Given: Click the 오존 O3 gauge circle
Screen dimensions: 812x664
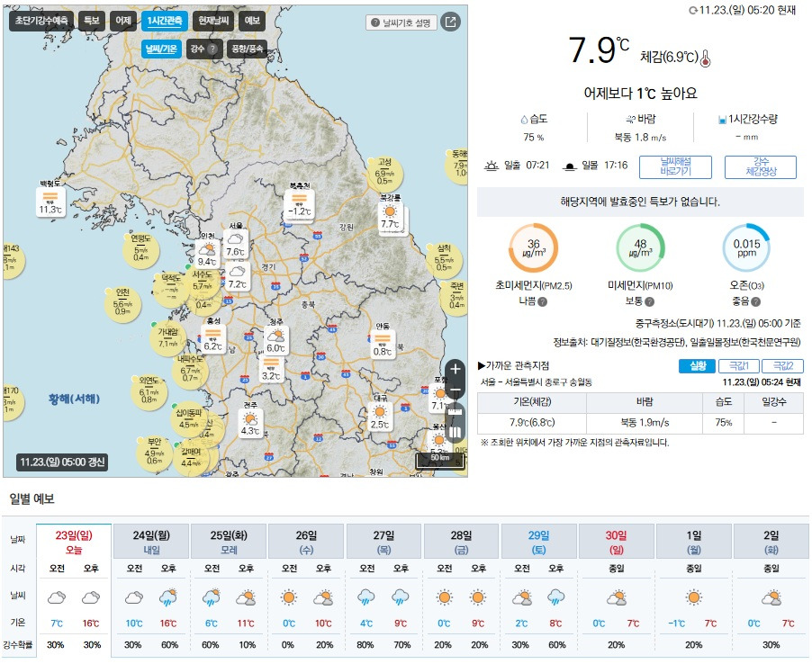Looking at the screenshot, I should pos(746,248).
